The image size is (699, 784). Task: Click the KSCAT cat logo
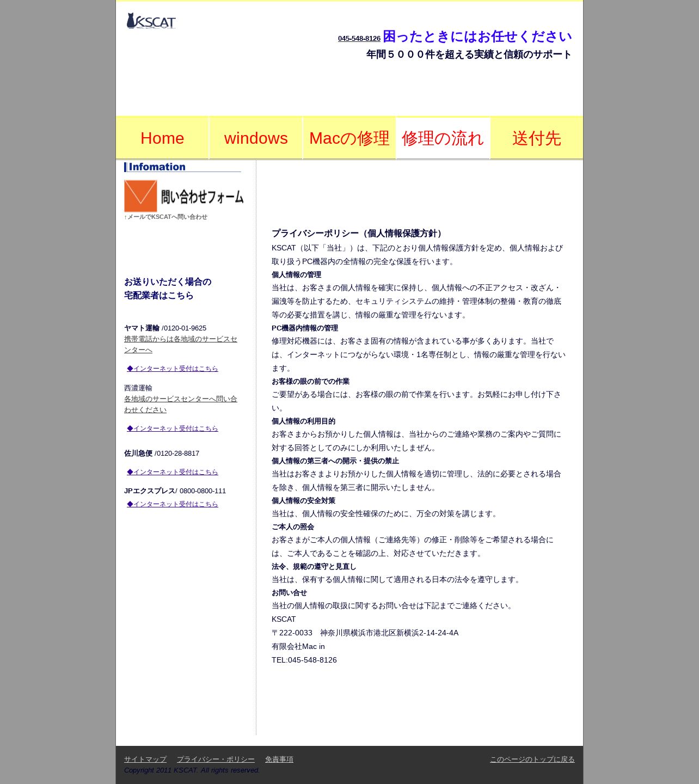tap(151, 21)
